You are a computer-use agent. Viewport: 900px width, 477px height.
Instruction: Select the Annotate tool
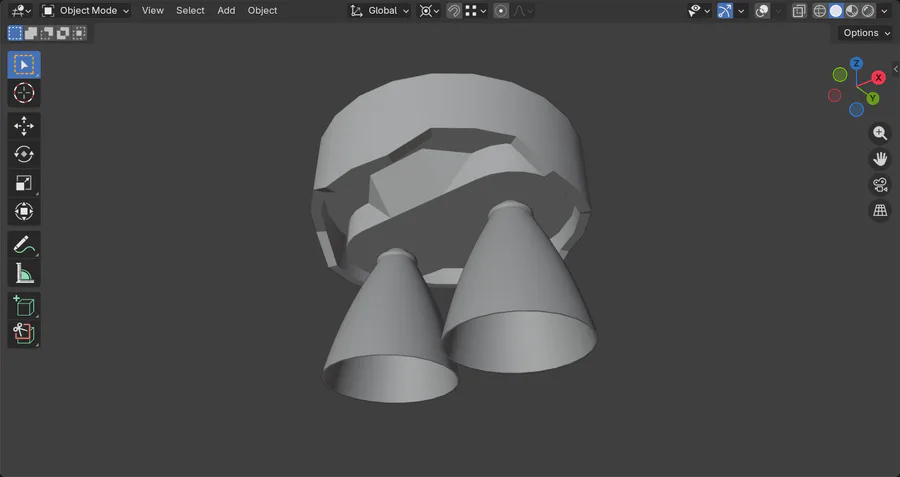(24, 245)
